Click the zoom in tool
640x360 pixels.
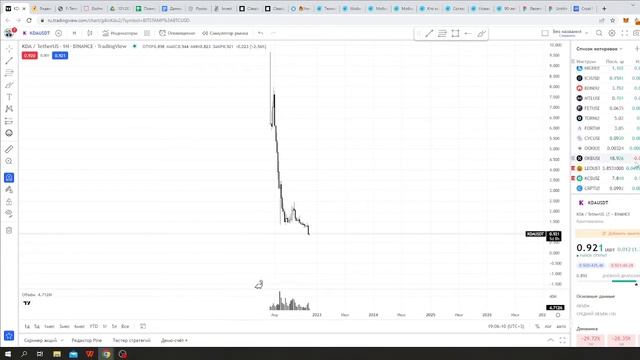(9, 161)
